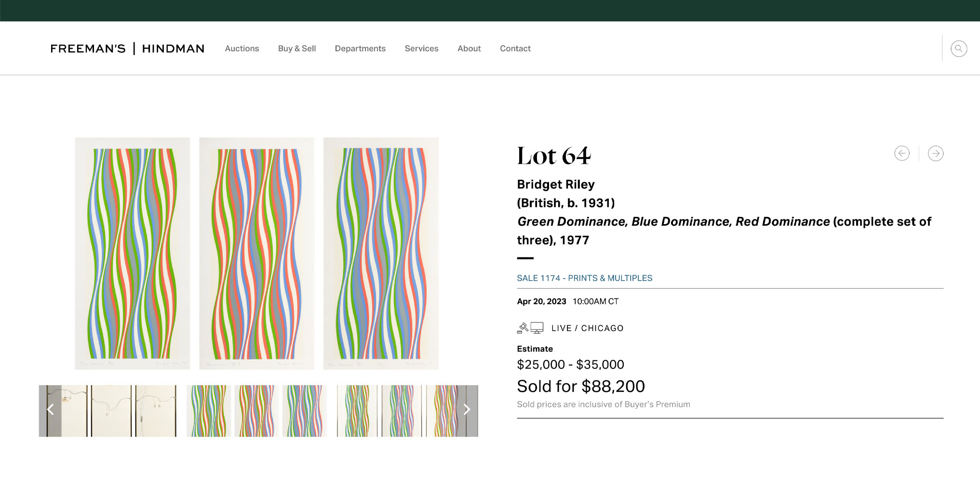Click the right carousel chevron

(x=466, y=409)
